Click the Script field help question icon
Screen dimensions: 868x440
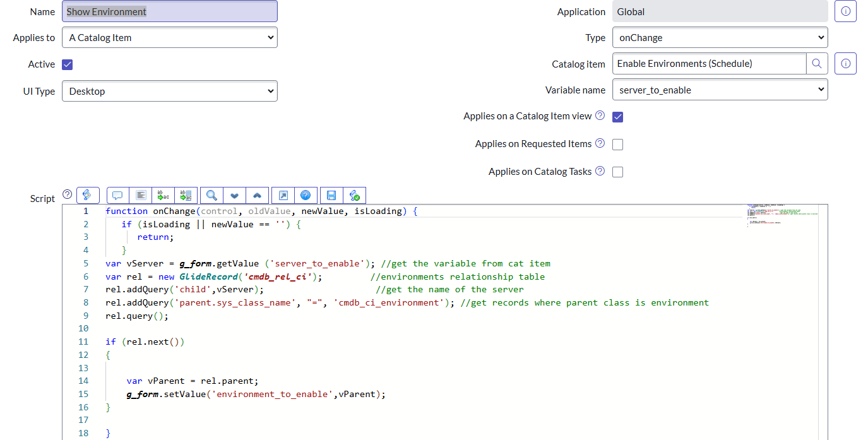[68, 194]
